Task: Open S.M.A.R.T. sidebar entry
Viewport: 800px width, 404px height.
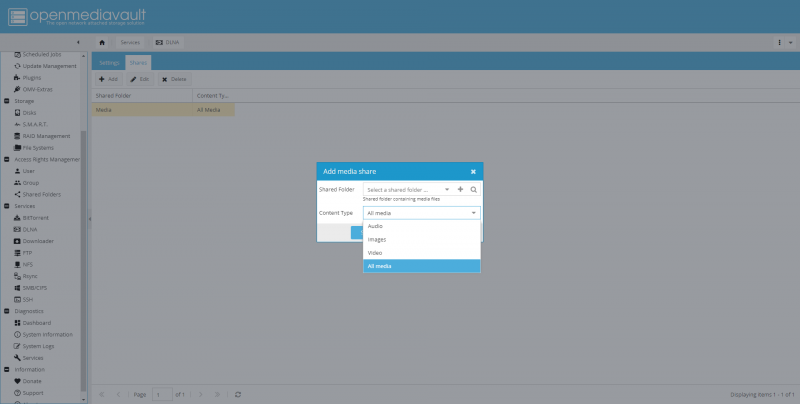Action: [31, 124]
